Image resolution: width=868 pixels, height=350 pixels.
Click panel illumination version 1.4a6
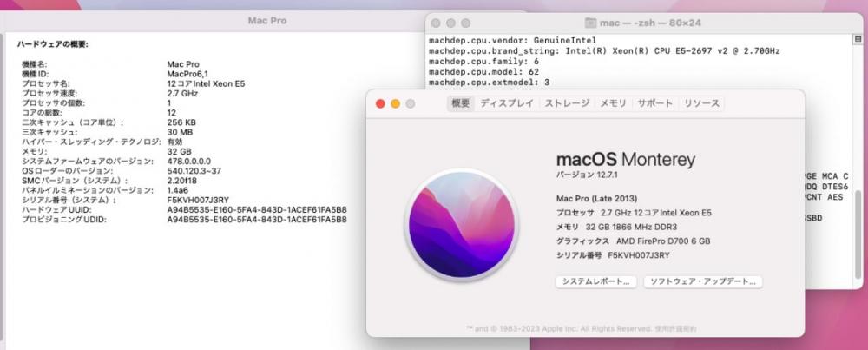pos(178,190)
